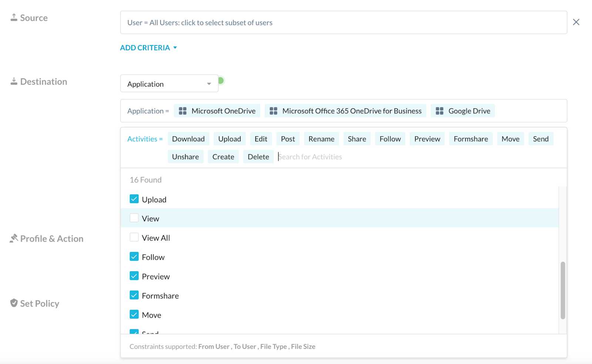592x364 pixels.
Task: Enable the View activity checkbox
Action: (134, 218)
